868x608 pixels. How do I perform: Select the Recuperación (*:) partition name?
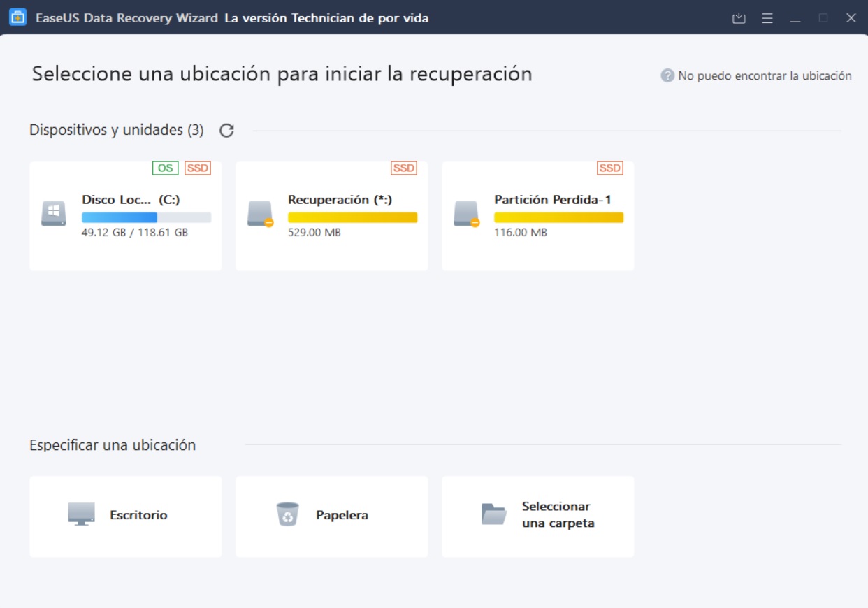click(340, 200)
